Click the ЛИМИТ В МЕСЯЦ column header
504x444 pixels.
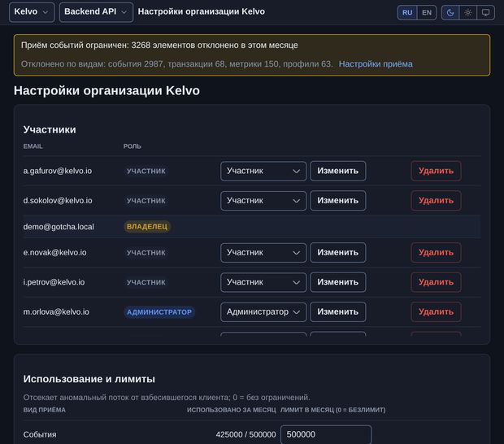tap(332, 410)
